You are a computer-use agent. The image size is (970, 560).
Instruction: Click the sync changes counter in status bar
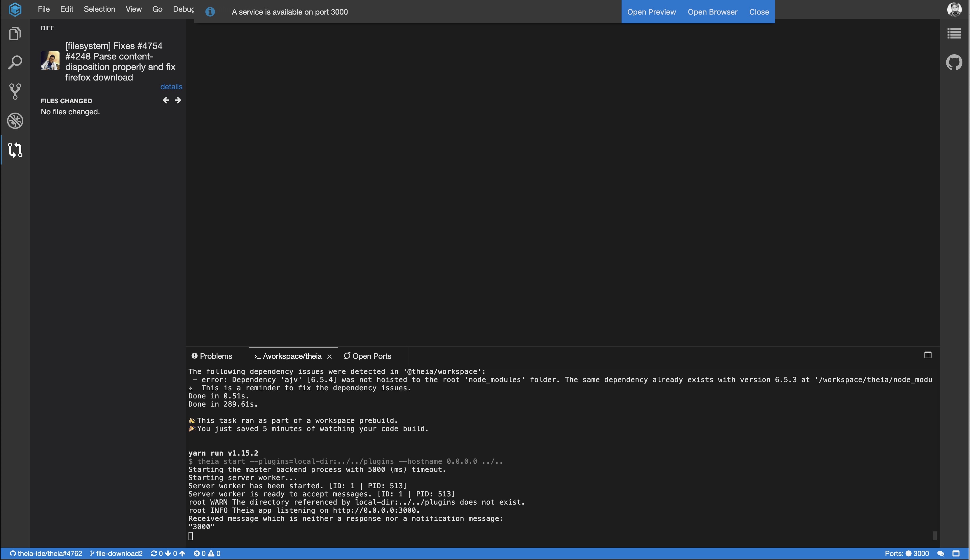[x=168, y=554]
